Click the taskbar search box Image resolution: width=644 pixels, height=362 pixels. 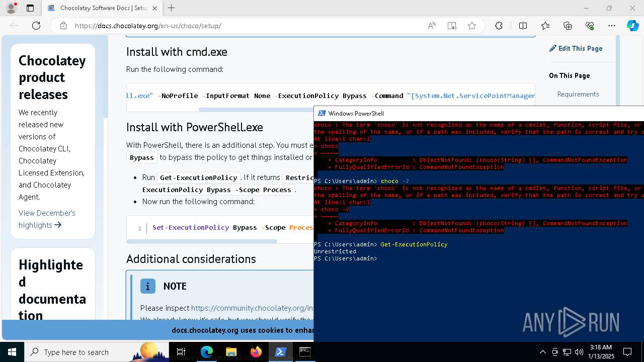(96, 352)
